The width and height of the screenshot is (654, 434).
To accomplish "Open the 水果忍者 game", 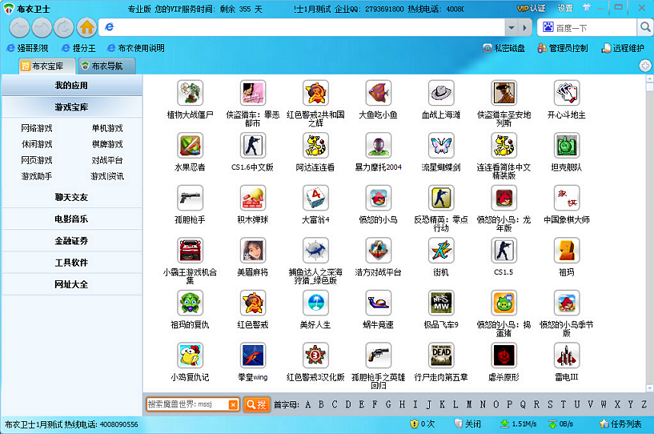I will (x=190, y=146).
